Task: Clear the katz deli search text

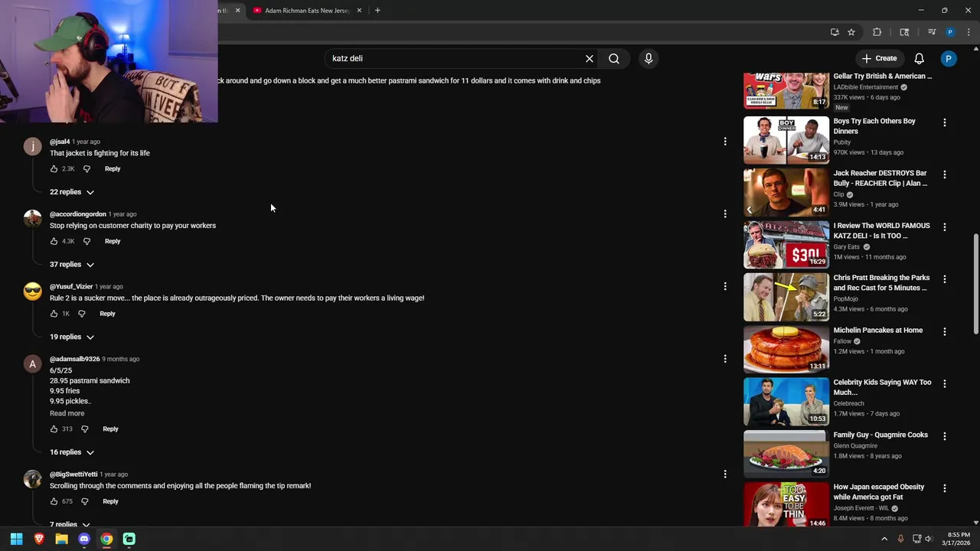Action: click(590, 58)
